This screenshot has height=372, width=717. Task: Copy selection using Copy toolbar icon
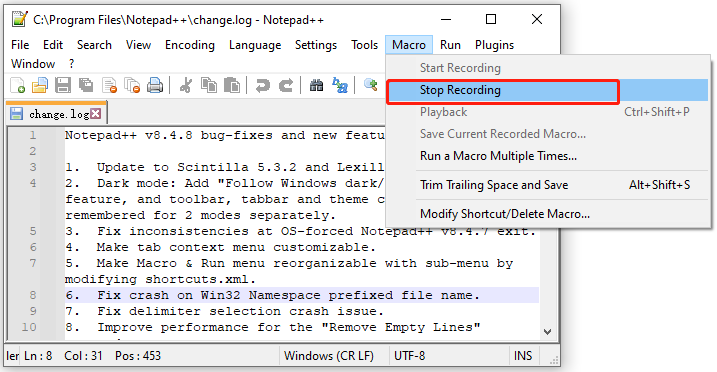point(209,85)
